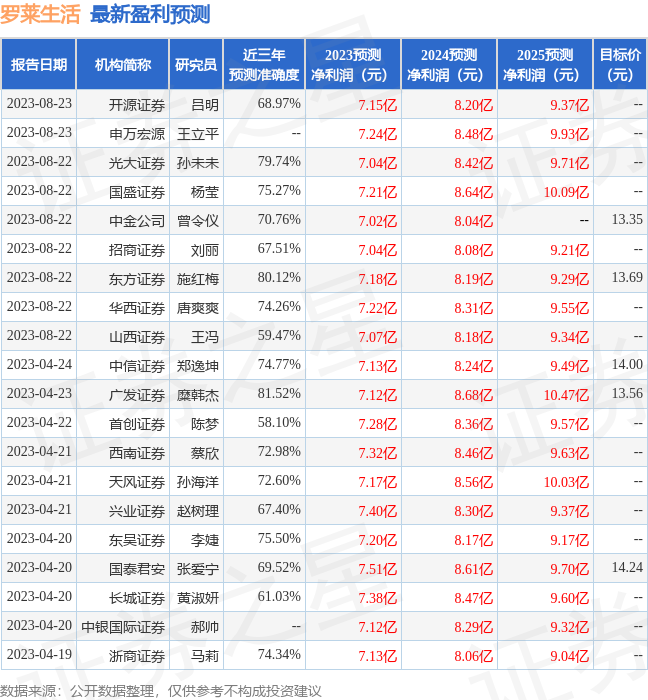Click researcher name 施红梅
The width and height of the screenshot is (648, 700).
[198, 279]
